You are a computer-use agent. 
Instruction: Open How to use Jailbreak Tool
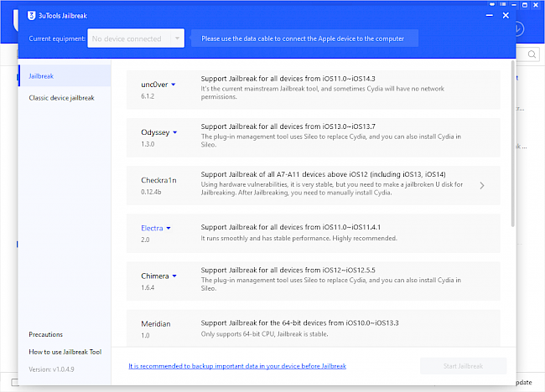click(65, 352)
